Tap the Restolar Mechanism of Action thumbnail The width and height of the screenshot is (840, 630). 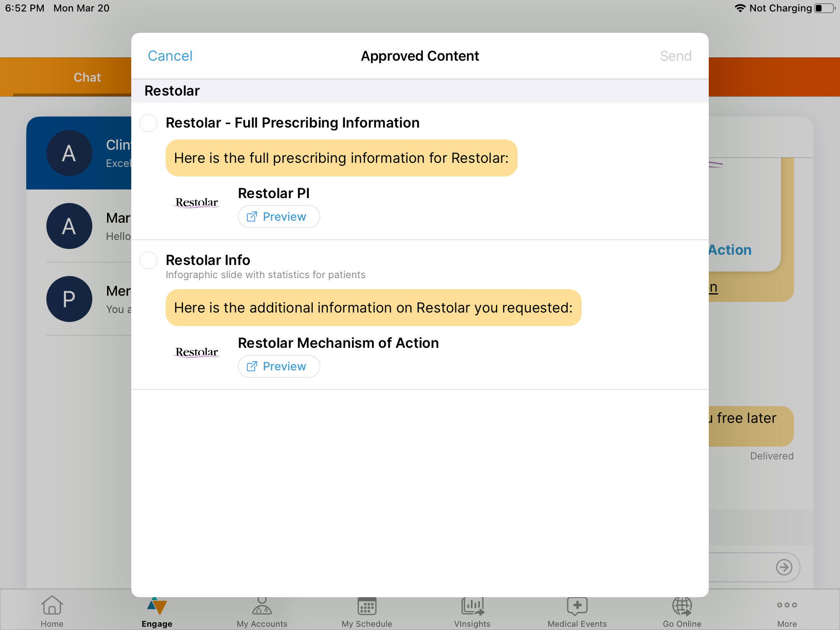[196, 352]
